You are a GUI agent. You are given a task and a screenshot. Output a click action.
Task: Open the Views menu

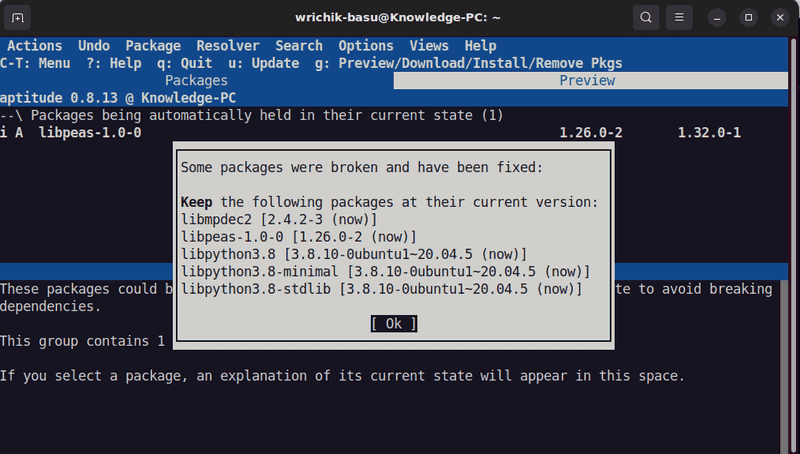pyautogui.click(x=429, y=46)
